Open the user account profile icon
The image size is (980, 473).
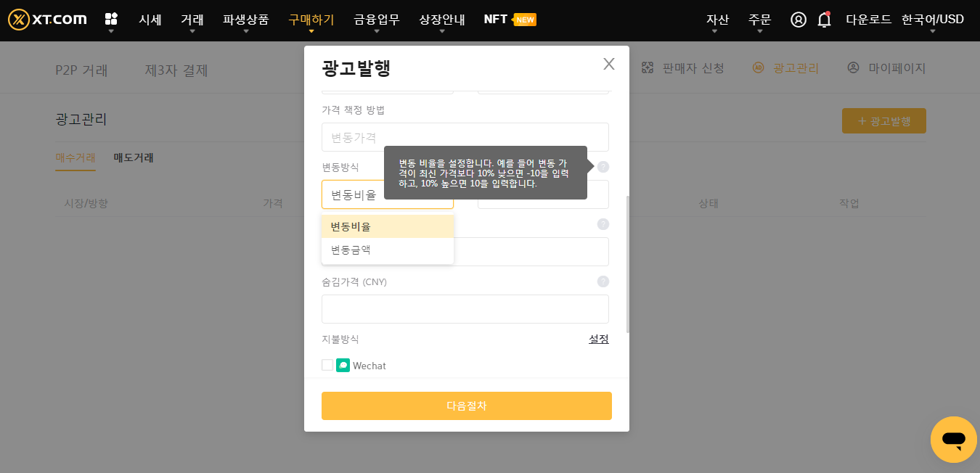(799, 20)
